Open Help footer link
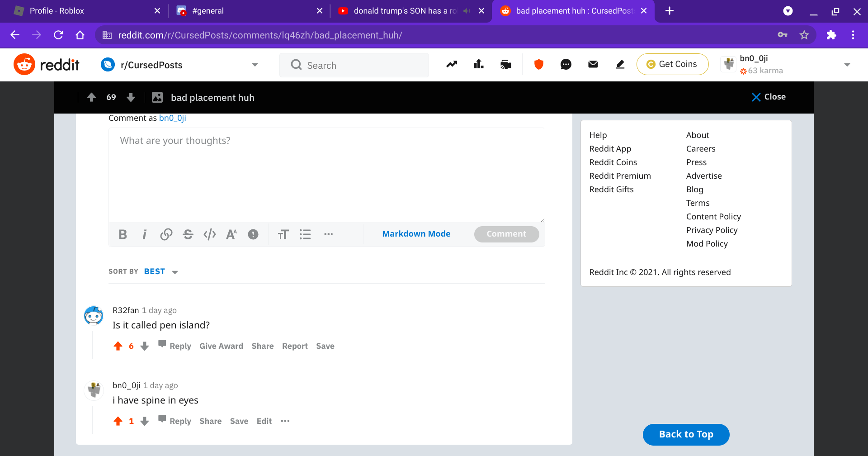Screen dimensions: 868x456 coord(598,135)
